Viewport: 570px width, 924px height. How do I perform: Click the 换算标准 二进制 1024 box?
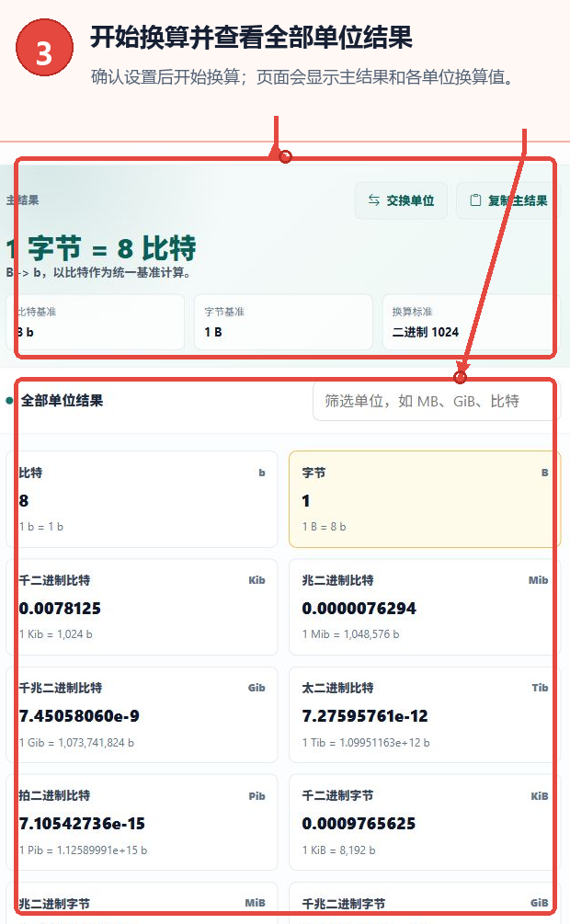[471, 323]
